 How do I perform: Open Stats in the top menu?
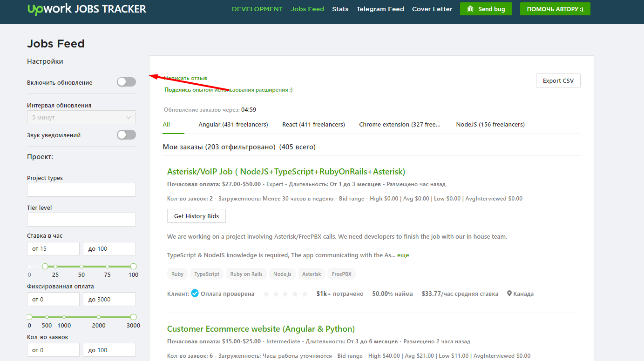coord(340,9)
